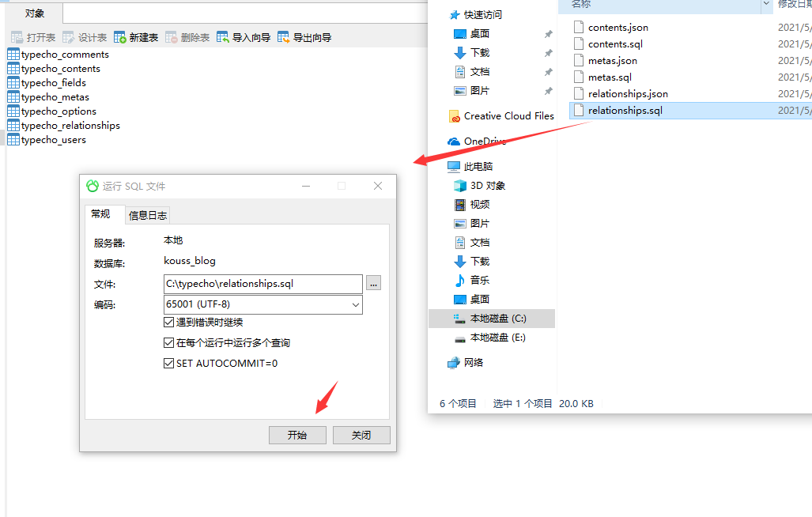This screenshot has width=812, height=517.
Task: Click the file browse ellipsis button
Action: 373,283
